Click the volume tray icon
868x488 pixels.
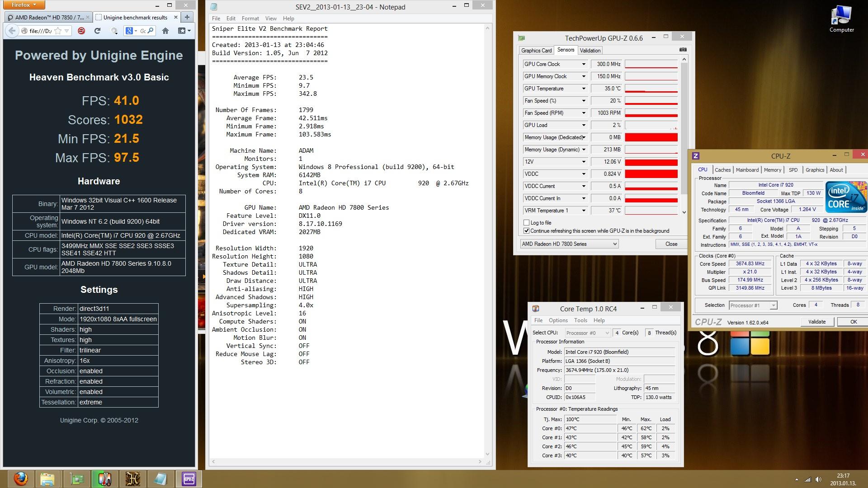point(818,479)
